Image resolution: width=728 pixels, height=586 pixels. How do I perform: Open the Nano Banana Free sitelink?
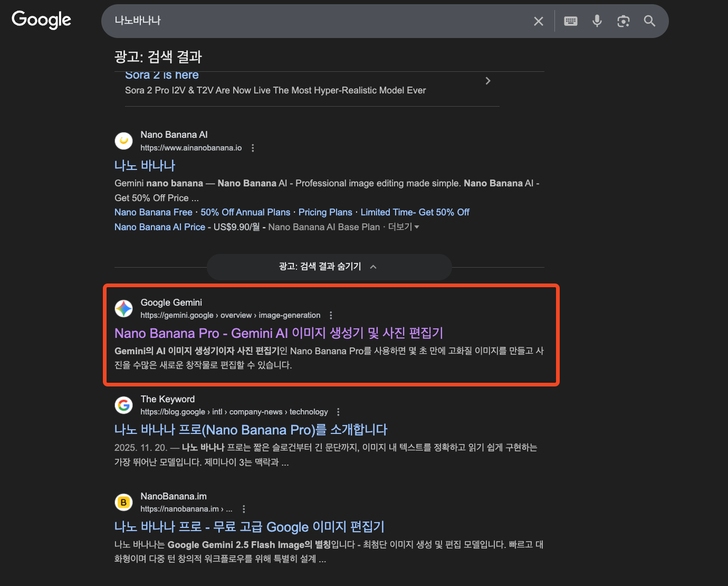[x=153, y=212]
